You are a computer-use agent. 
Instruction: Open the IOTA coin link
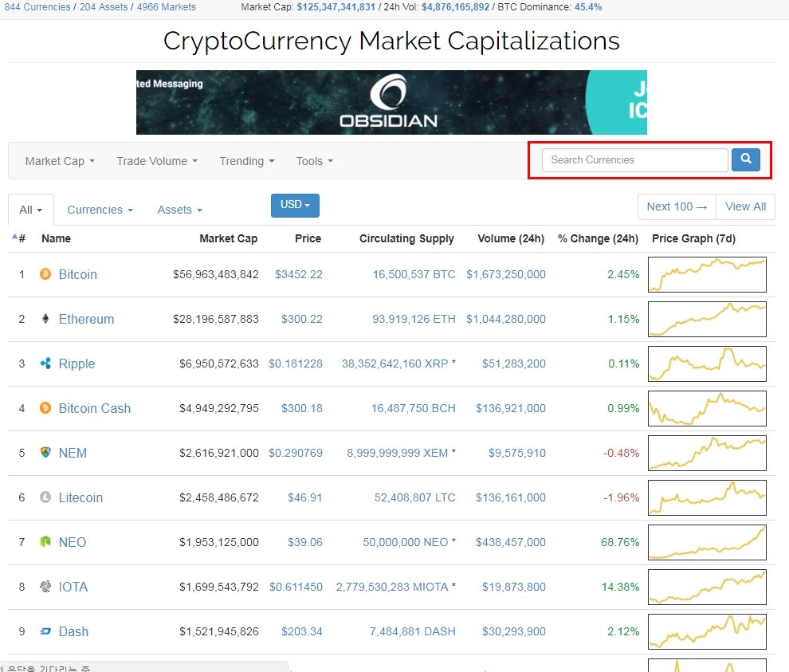pos(73,587)
